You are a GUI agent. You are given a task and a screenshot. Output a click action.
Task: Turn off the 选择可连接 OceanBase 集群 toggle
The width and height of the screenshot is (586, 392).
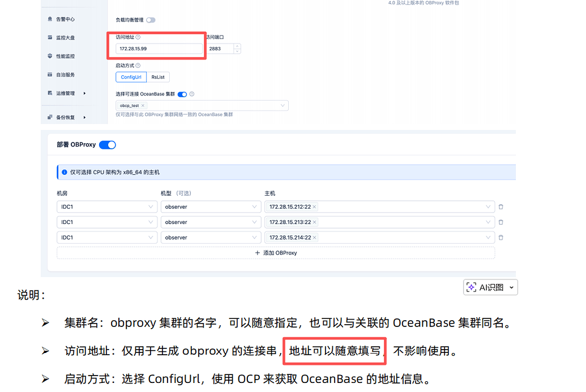click(183, 94)
